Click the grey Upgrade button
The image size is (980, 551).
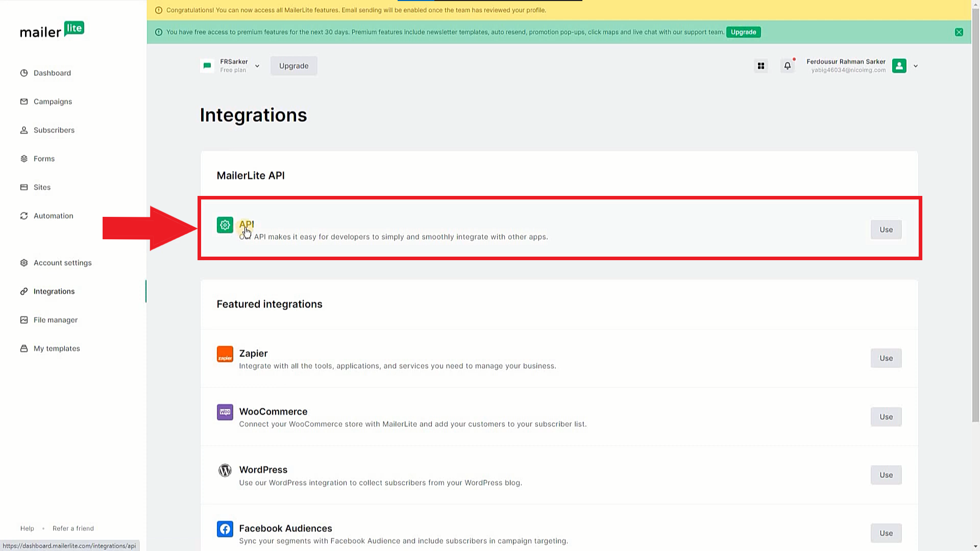293,66
